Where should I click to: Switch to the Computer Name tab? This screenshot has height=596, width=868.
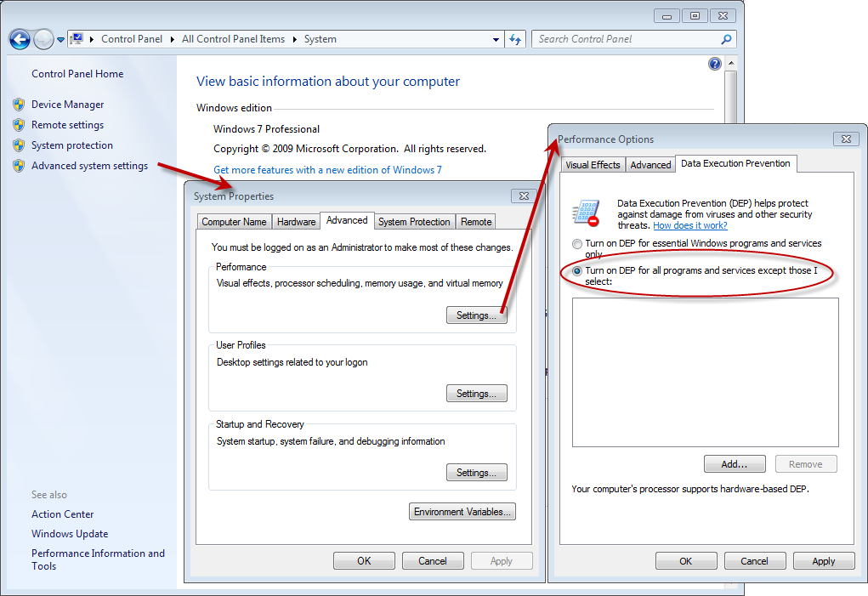pos(234,221)
